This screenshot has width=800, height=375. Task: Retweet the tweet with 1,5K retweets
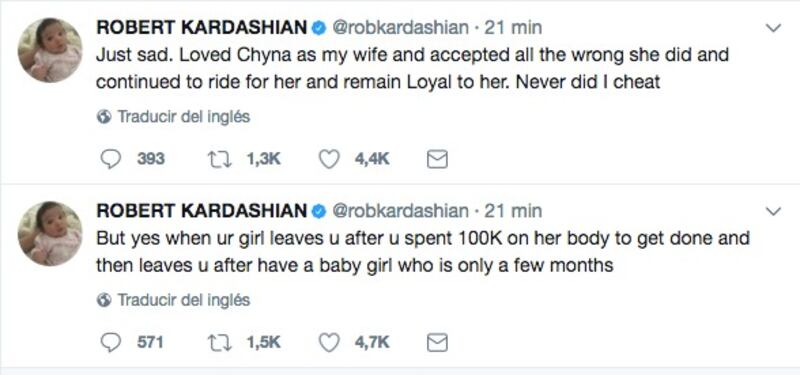click(219, 342)
